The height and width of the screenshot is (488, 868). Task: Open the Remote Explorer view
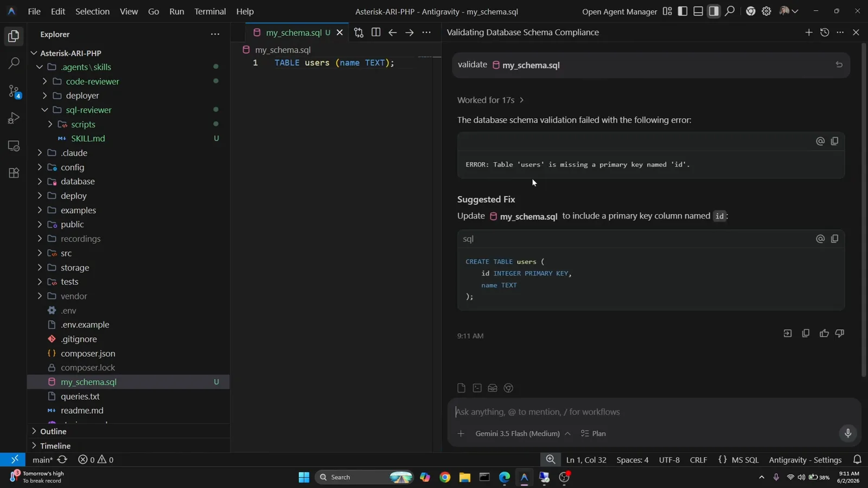[14, 146]
